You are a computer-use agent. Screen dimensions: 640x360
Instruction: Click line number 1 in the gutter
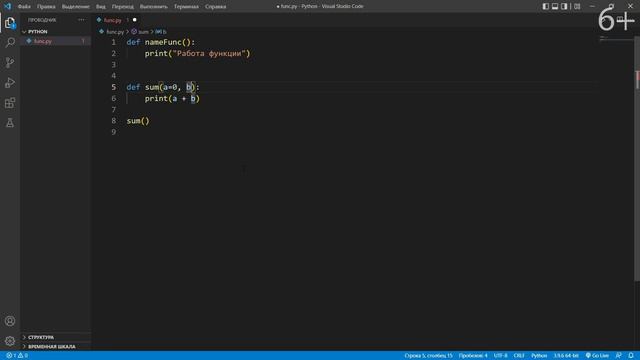pyautogui.click(x=113, y=42)
